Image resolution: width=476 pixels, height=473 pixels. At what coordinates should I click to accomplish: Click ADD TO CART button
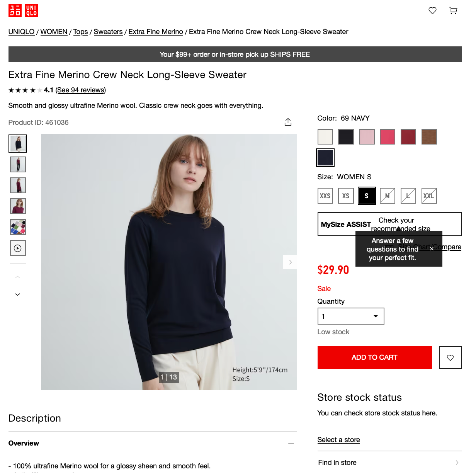tap(374, 357)
